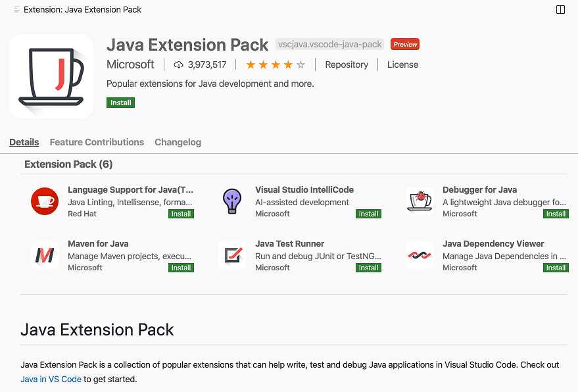The image size is (578, 392).
Task: Click the Java Dependency Viewer icon
Action: [x=419, y=255]
